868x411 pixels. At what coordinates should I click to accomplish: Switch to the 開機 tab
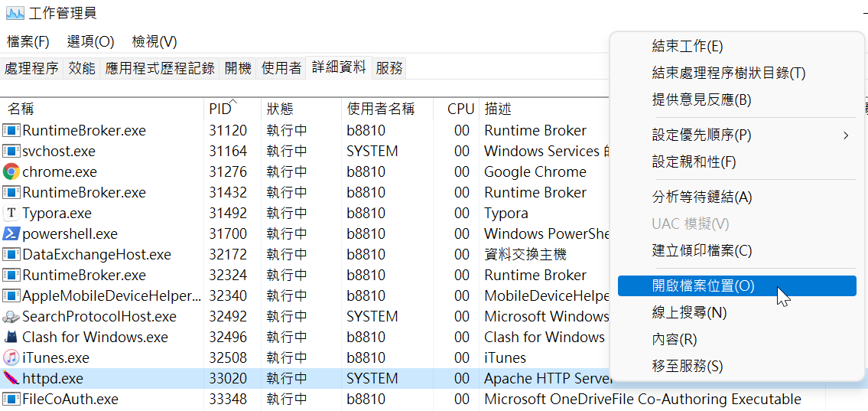pyautogui.click(x=238, y=69)
